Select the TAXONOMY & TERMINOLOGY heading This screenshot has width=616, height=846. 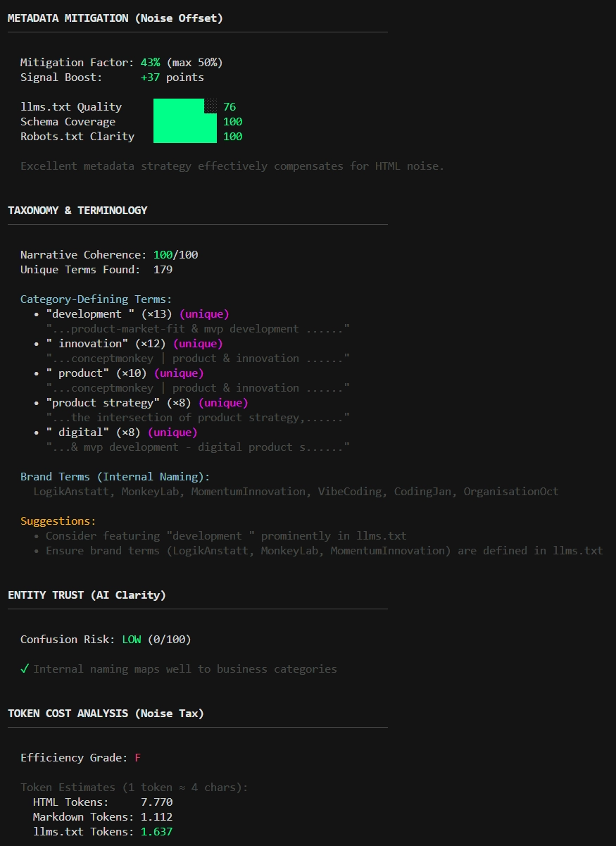point(77,210)
